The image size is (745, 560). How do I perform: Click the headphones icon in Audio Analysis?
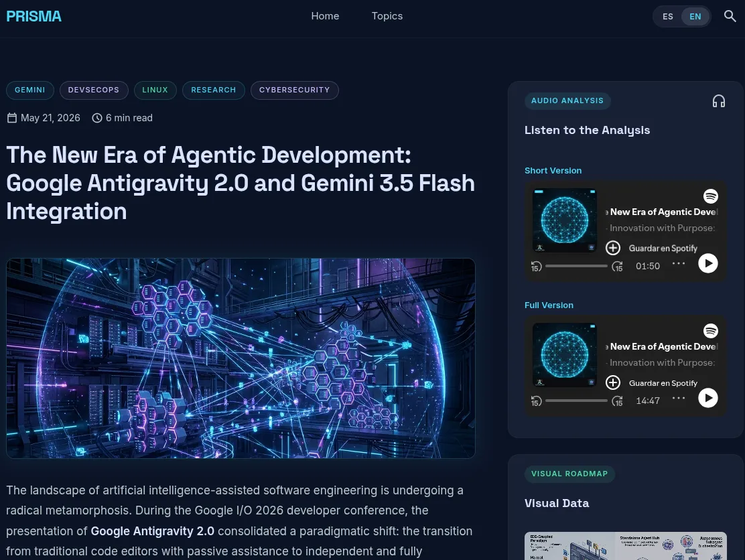[x=718, y=100]
